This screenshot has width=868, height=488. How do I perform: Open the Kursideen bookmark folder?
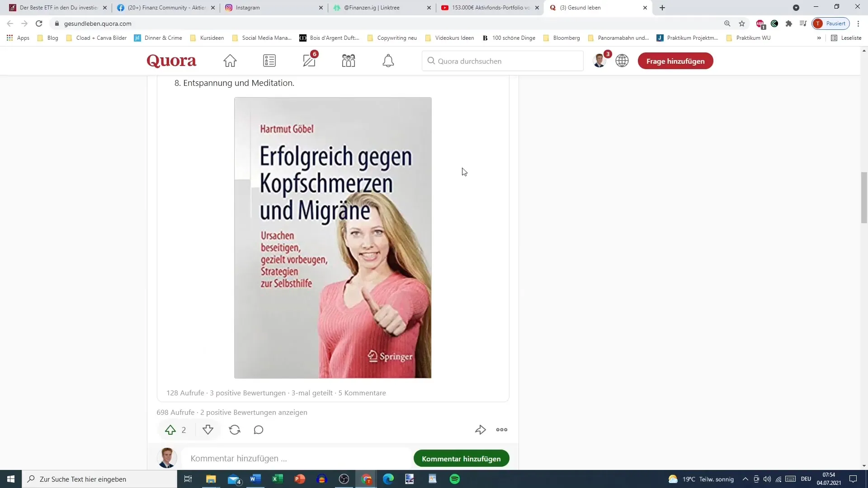[x=207, y=38]
